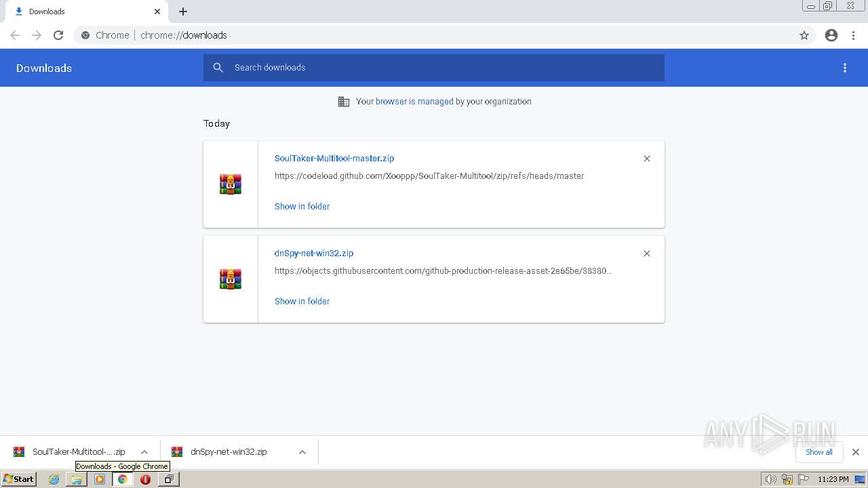The height and width of the screenshot is (488, 868).
Task: Open the Chrome profile avatar menu
Action: point(831,35)
